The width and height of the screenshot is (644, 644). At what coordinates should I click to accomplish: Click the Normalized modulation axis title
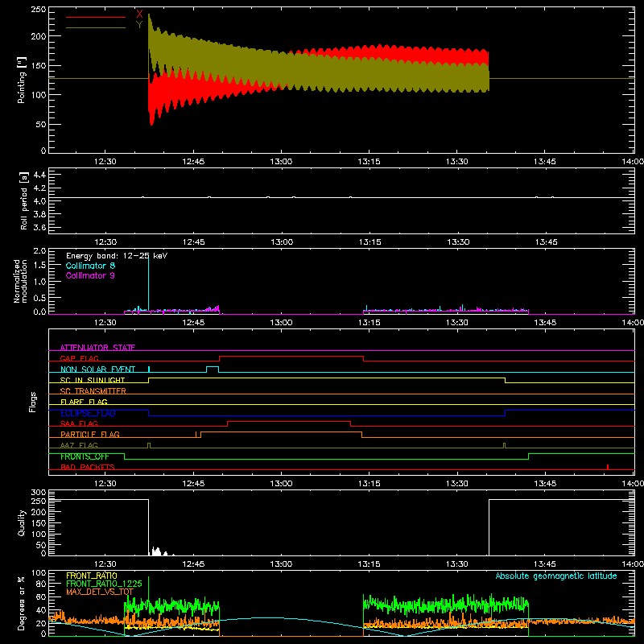coord(20,281)
